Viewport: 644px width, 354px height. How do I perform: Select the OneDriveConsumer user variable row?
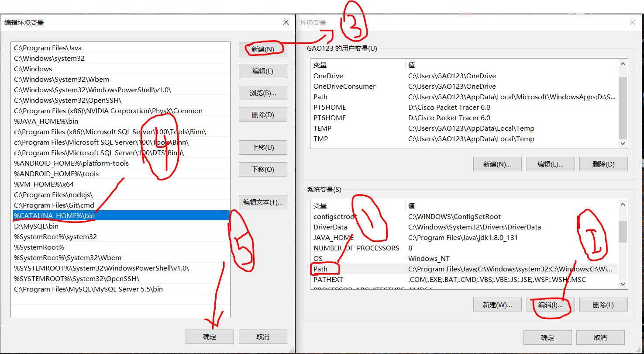pos(465,86)
